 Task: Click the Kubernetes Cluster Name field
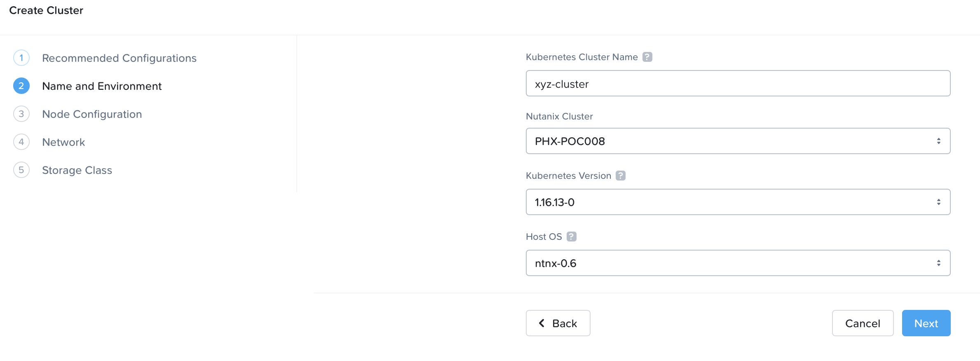click(738, 83)
